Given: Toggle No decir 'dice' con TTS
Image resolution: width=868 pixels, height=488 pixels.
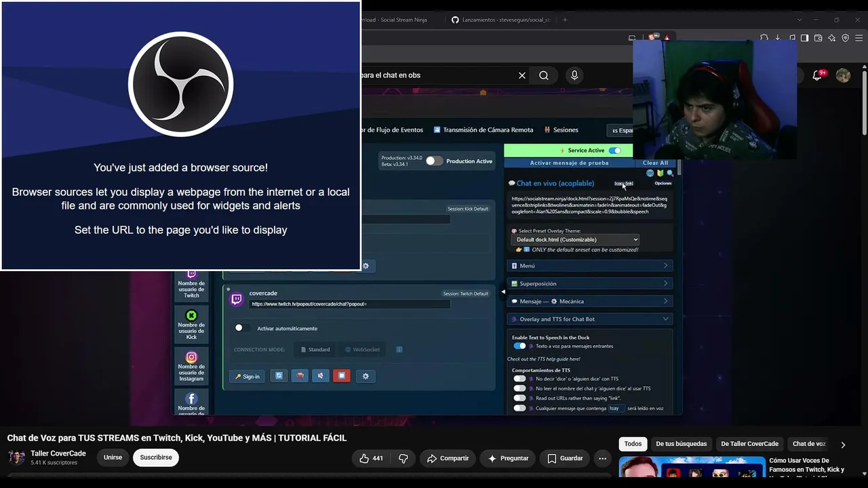Looking at the screenshot, I should 519,379.
